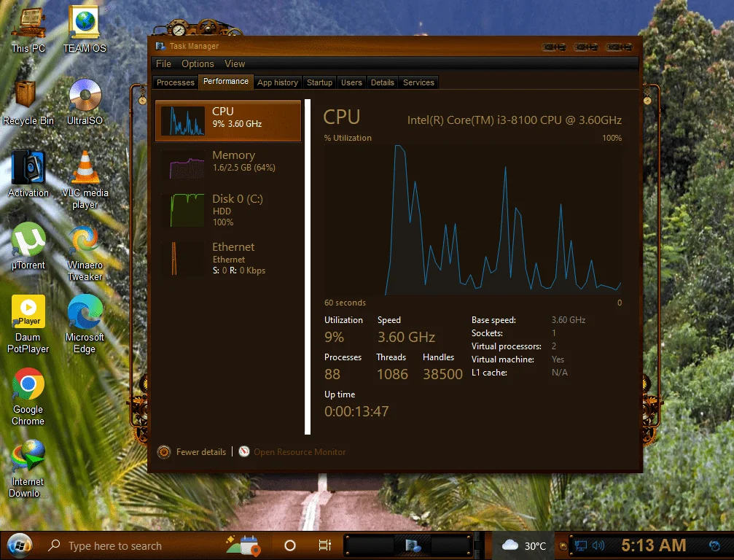Click the Virtual processors label

pyautogui.click(x=507, y=346)
